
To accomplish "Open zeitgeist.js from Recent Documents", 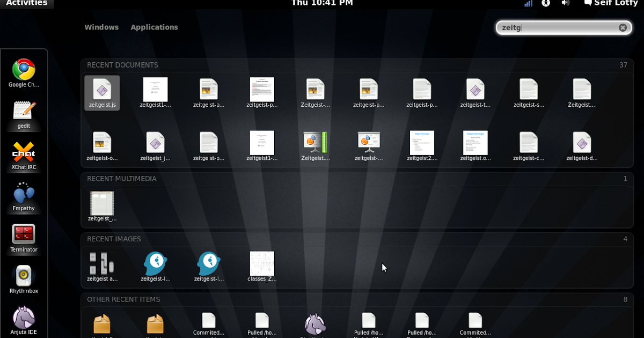I will pyautogui.click(x=102, y=92).
